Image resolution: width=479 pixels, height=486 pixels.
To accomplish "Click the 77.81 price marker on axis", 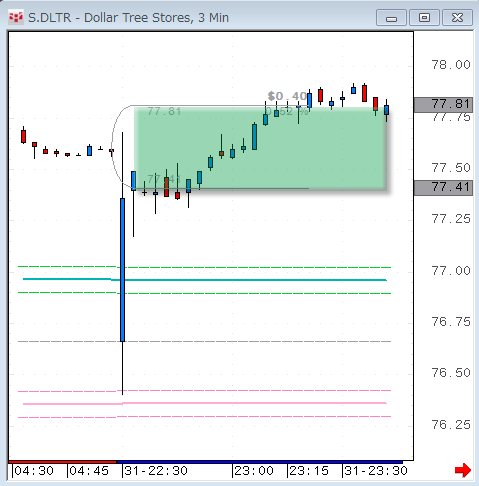I will [443, 105].
